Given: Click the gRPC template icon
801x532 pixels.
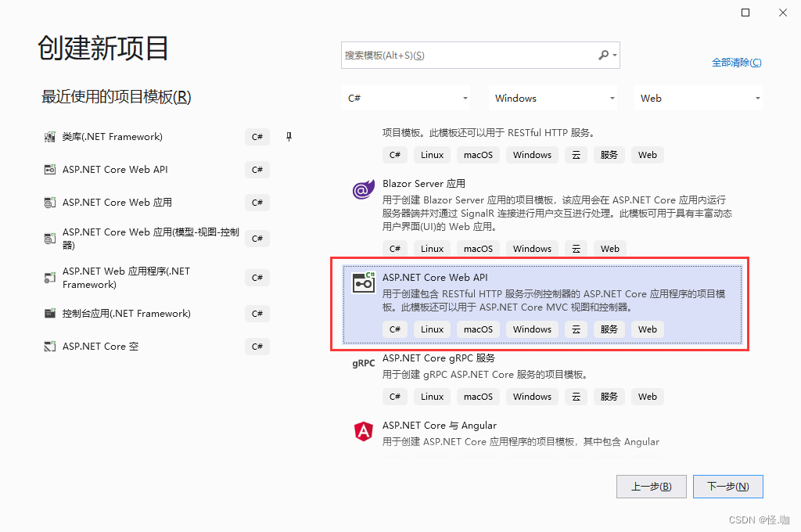Looking at the screenshot, I should click(x=363, y=363).
